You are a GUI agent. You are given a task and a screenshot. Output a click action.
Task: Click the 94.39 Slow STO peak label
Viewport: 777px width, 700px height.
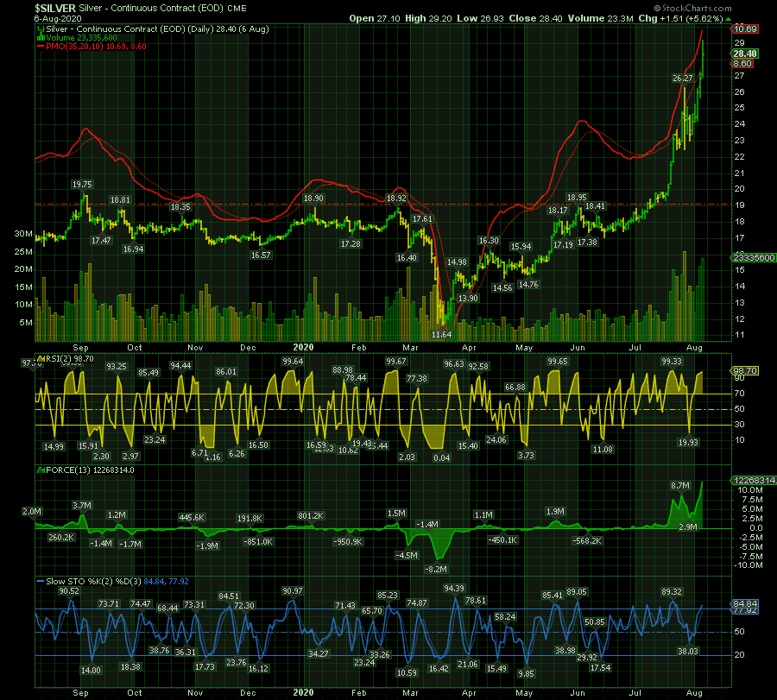[x=454, y=589]
